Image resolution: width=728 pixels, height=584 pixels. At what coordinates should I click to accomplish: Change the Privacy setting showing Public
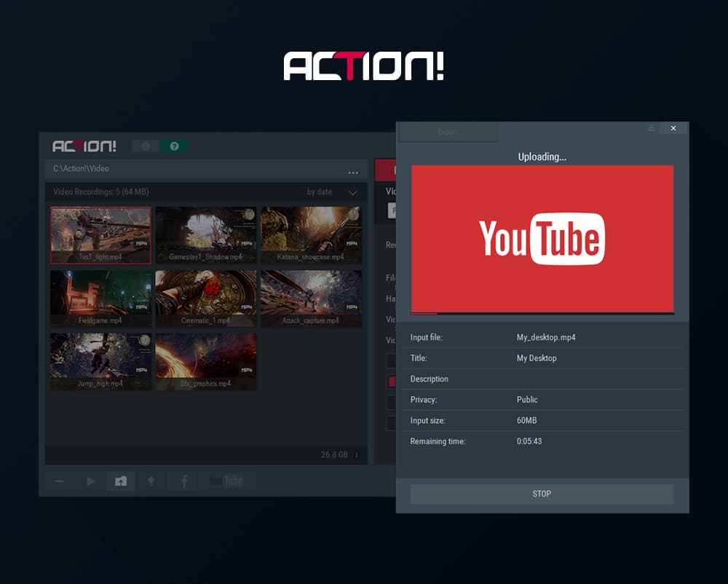click(x=527, y=400)
